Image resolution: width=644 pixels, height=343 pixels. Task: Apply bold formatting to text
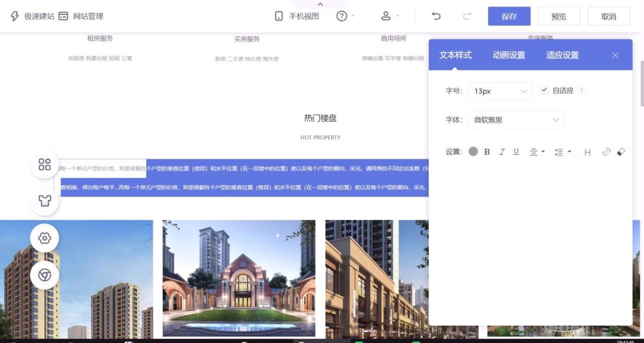coord(487,152)
